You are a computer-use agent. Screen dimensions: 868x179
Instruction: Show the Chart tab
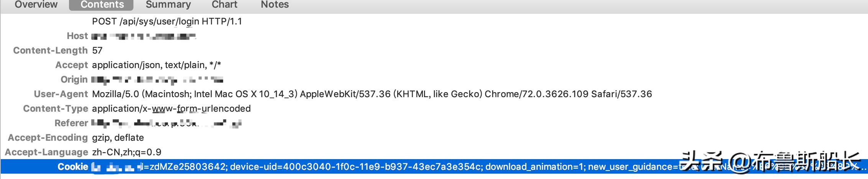(x=224, y=5)
